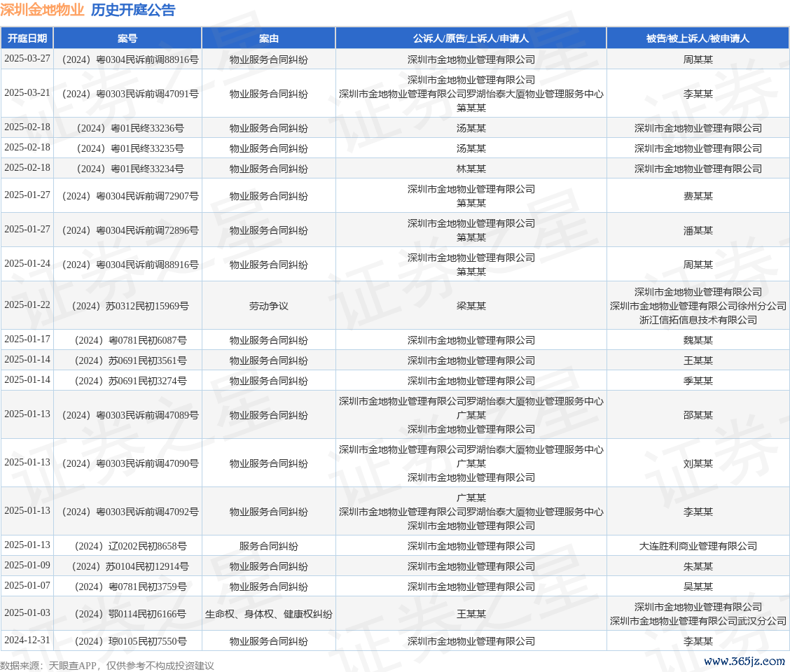Click defendant 深圳市金地物业管理有限公司武汉分公司
This screenshot has width=790, height=672.
pyautogui.click(x=698, y=621)
